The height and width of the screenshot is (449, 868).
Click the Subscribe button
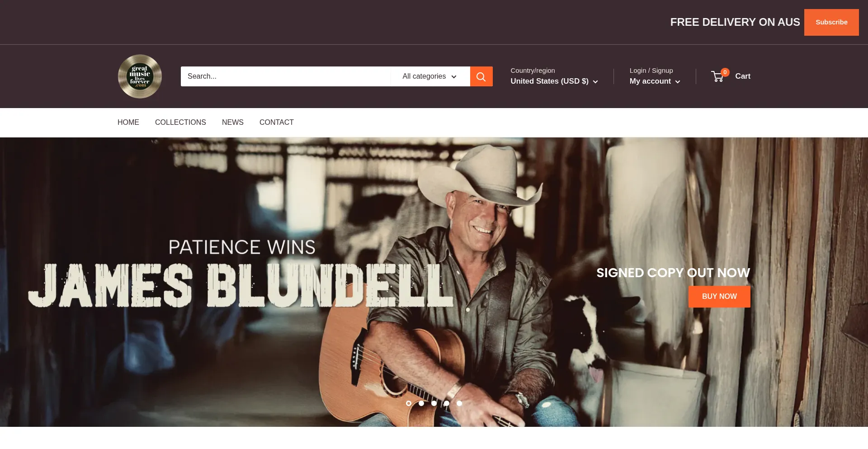tap(831, 22)
